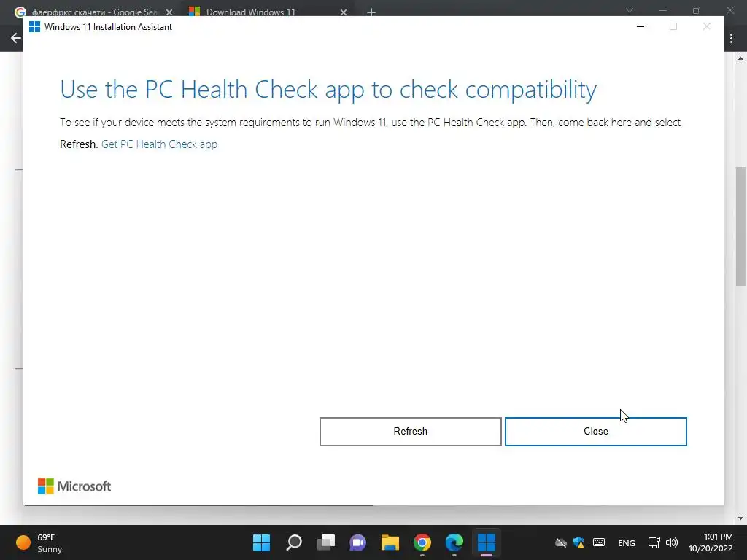
Task: Switch to Google Chrome in the taskbar
Action: pos(422,542)
